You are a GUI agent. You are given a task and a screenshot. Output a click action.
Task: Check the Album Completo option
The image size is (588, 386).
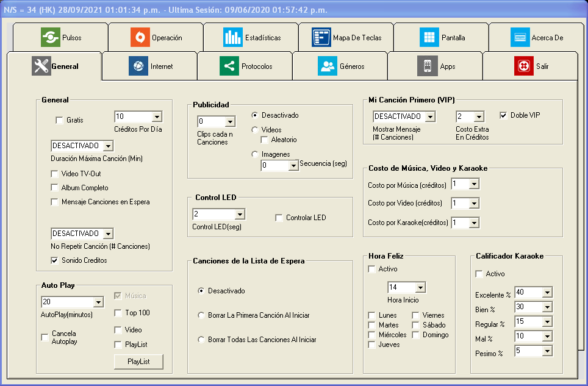point(54,188)
